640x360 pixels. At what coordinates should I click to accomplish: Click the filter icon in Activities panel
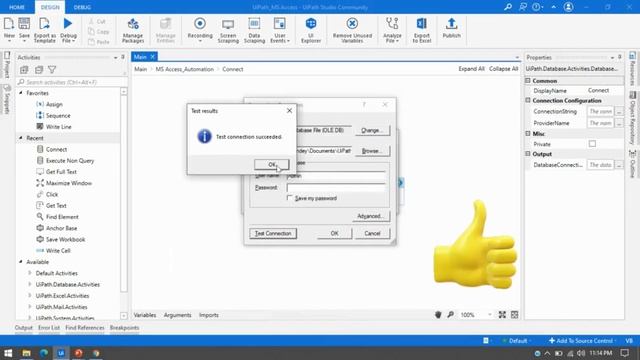pyautogui.click(x=52, y=70)
